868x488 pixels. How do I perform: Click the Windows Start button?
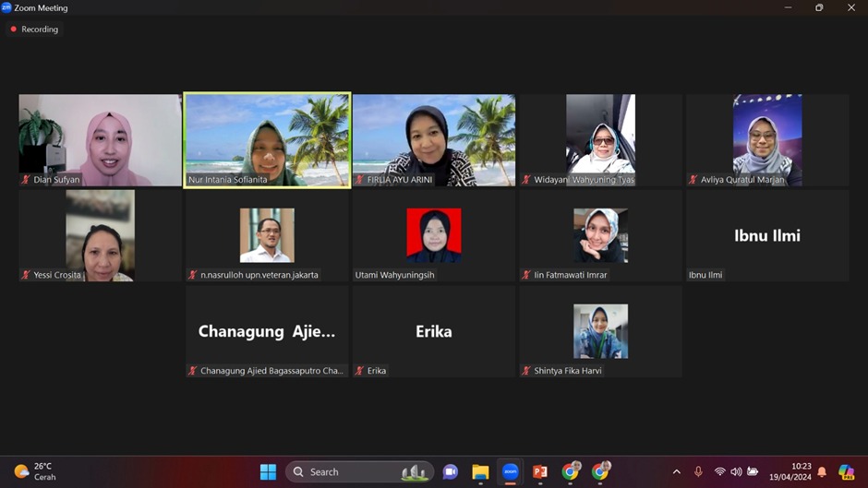pos(268,471)
